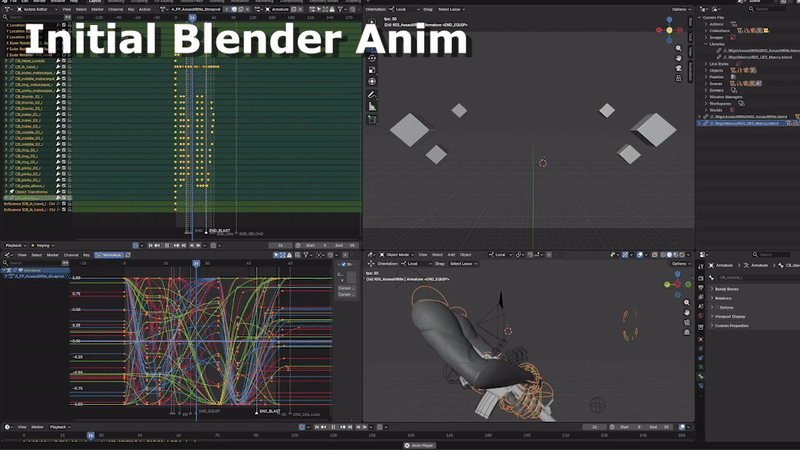Toggle X-ray icon in bottom viewport header
The width and height of the screenshot is (800, 450).
coord(655,255)
